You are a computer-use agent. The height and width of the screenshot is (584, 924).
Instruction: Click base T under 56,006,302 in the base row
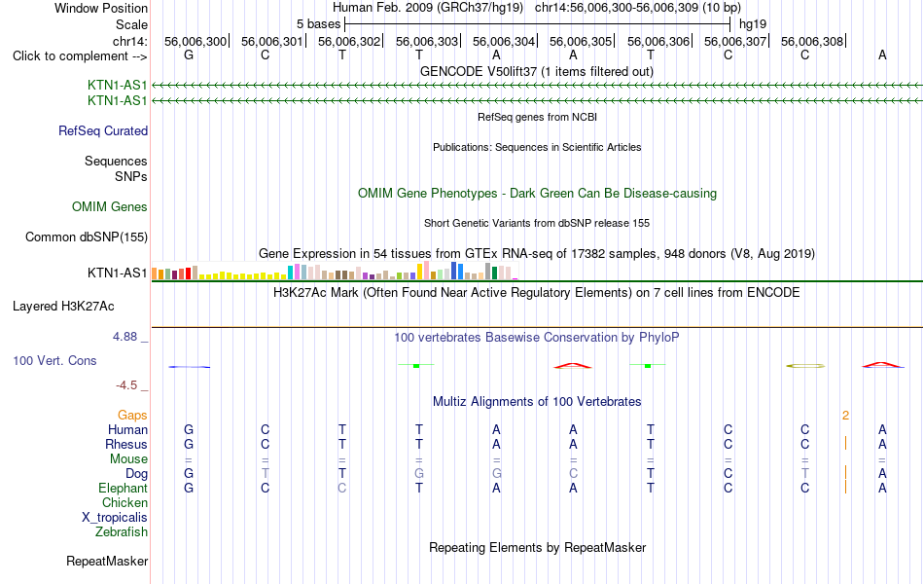342,55
